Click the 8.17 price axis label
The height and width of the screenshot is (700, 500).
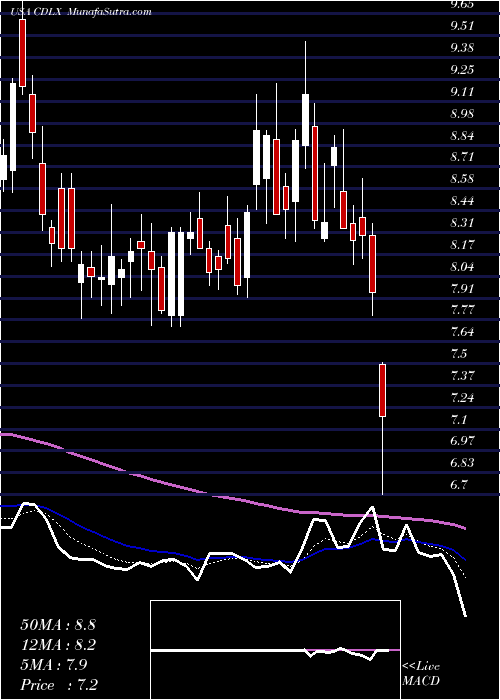[x=463, y=245]
